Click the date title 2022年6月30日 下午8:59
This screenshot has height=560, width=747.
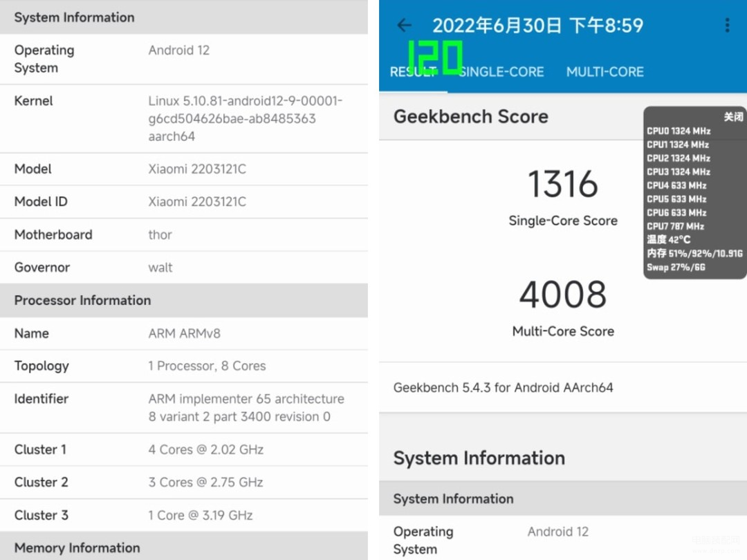click(x=538, y=26)
